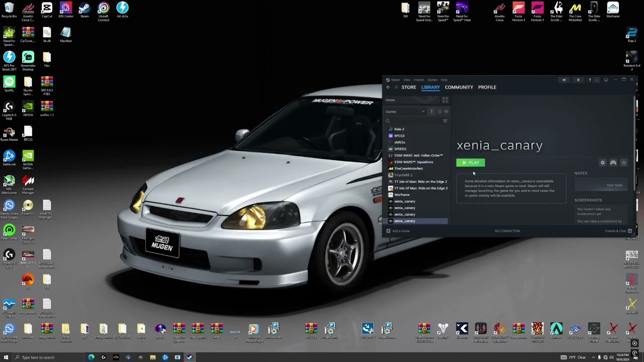Open the PROFILE tab in Steam
The height and width of the screenshot is (362, 644).
point(487,87)
